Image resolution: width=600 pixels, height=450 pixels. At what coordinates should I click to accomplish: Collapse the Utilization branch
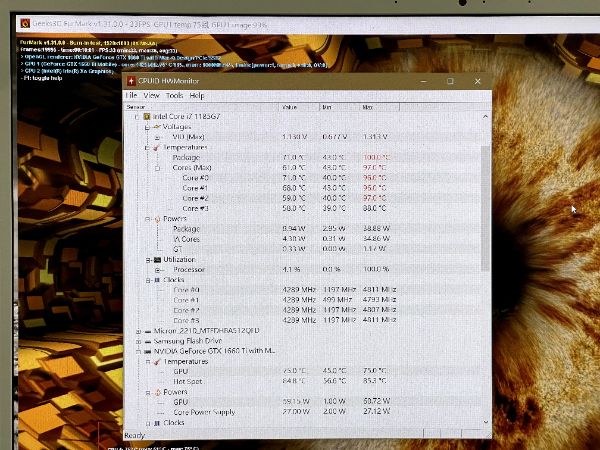148,260
